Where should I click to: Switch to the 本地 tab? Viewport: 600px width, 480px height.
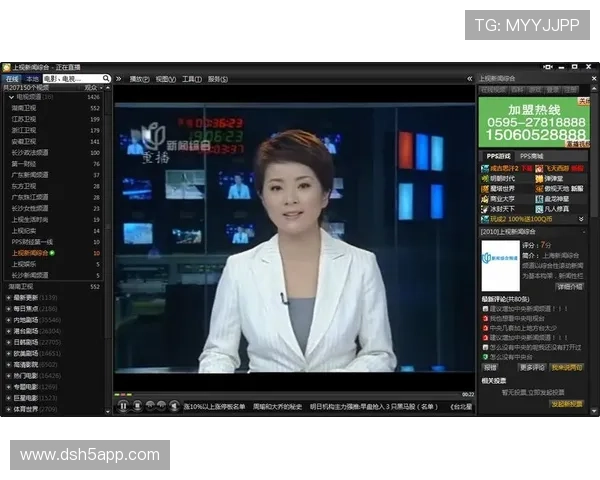point(32,79)
